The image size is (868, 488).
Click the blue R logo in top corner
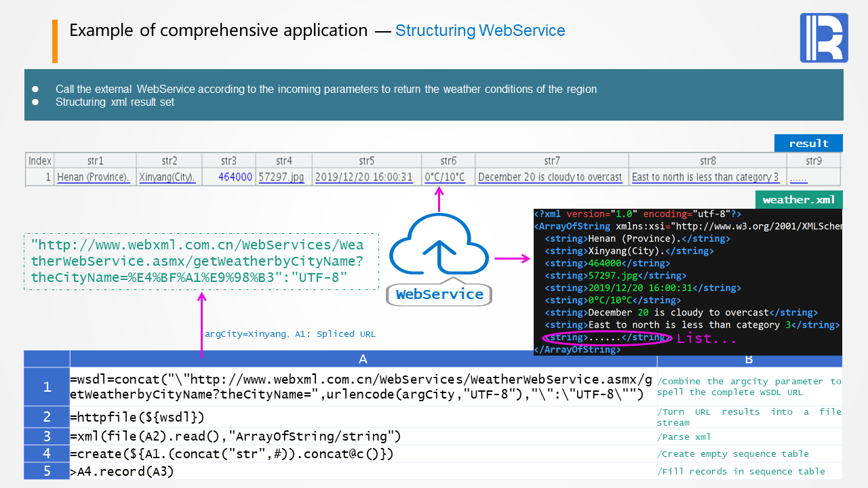(x=824, y=38)
